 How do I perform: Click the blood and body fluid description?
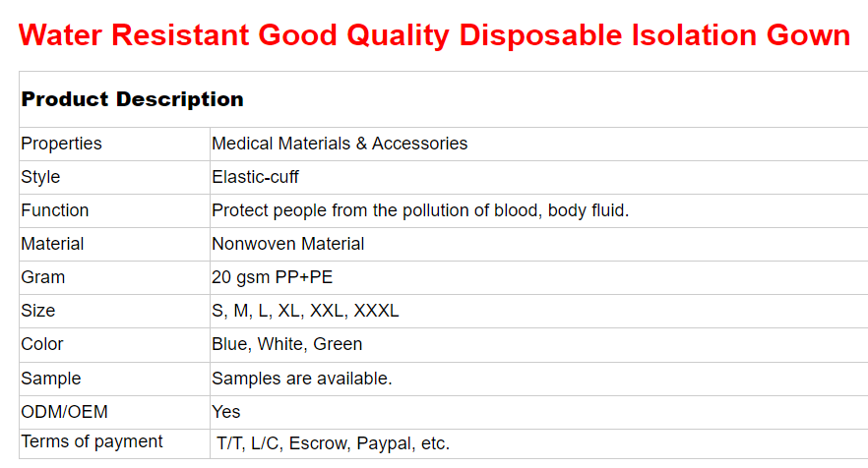point(420,210)
